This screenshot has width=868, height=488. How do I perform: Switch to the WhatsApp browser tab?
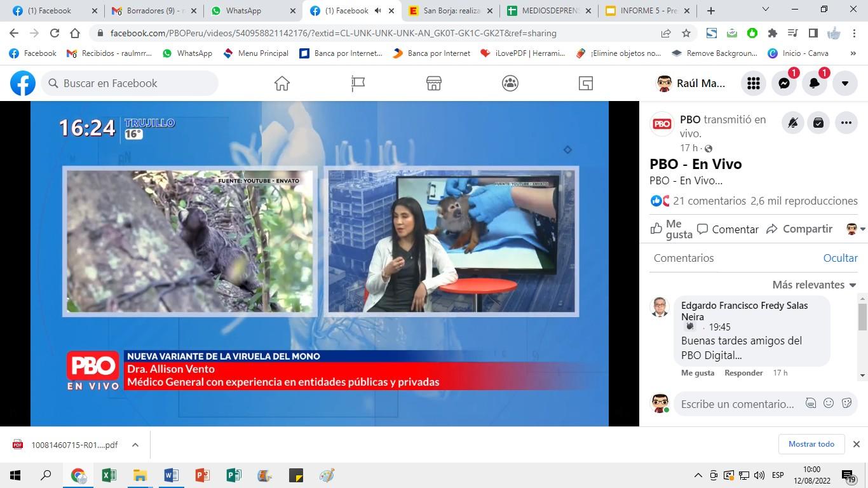(252, 11)
